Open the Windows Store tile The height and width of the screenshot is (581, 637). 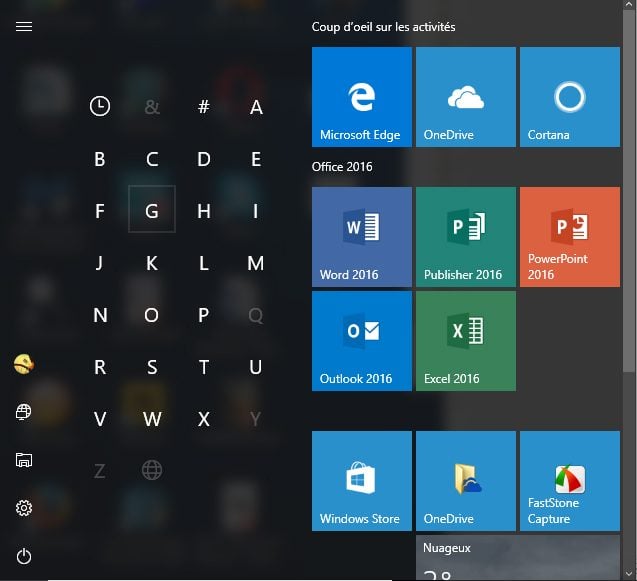(362, 481)
